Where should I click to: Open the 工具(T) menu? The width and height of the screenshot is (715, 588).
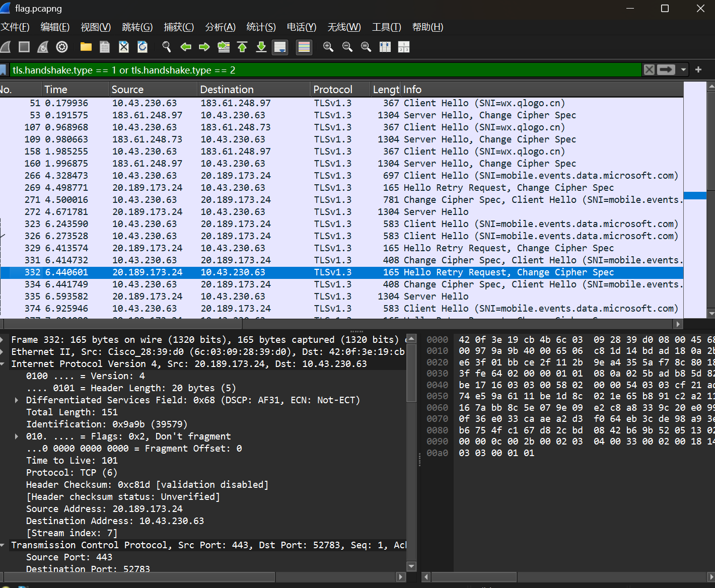[x=386, y=27]
